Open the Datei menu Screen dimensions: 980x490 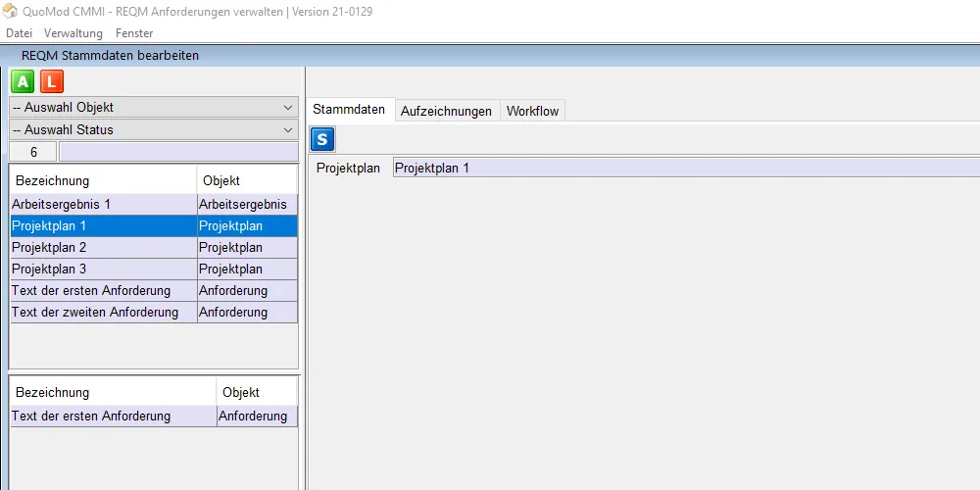point(19,33)
